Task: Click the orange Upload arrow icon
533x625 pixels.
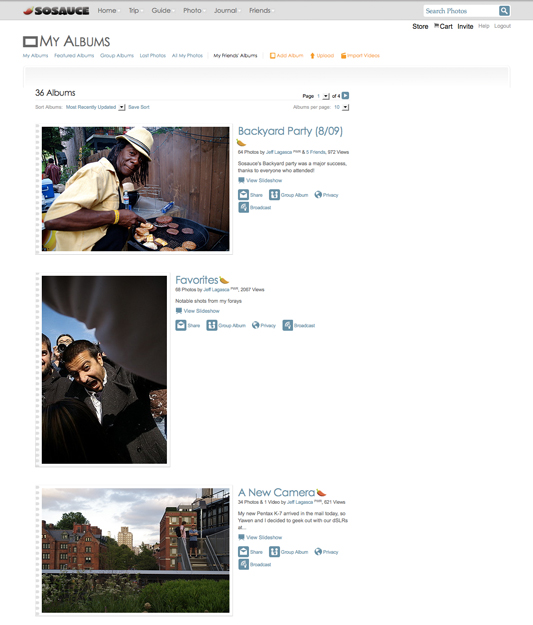Action: pyautogui.click(x=313, y=56)
